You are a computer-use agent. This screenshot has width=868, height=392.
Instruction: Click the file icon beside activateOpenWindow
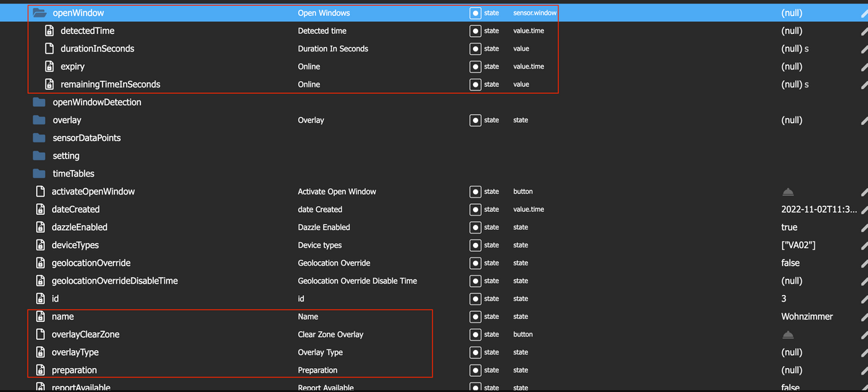point(41,192)
